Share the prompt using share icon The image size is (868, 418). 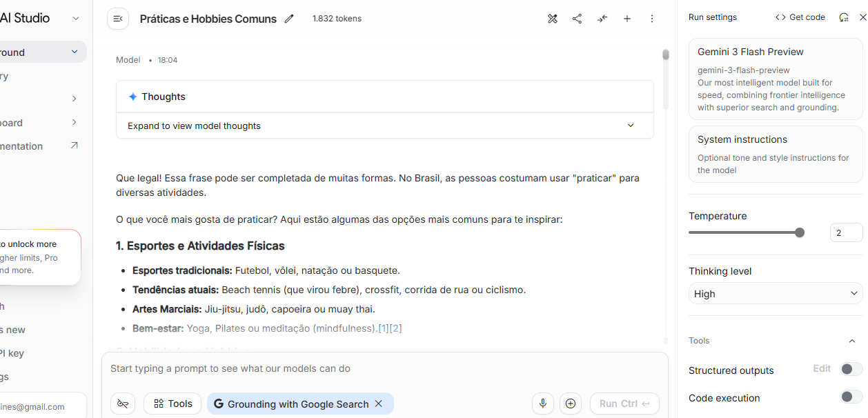pos(578,19)
